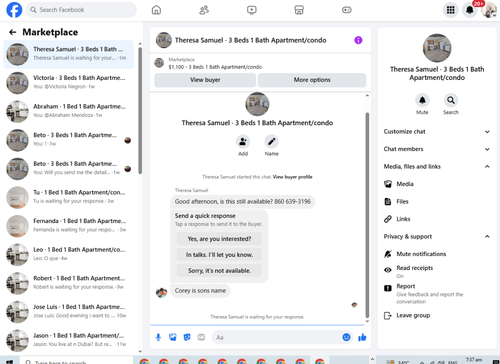Open the Jose Luis conversation
Screen dimensions: 500x364
(69, 312)
